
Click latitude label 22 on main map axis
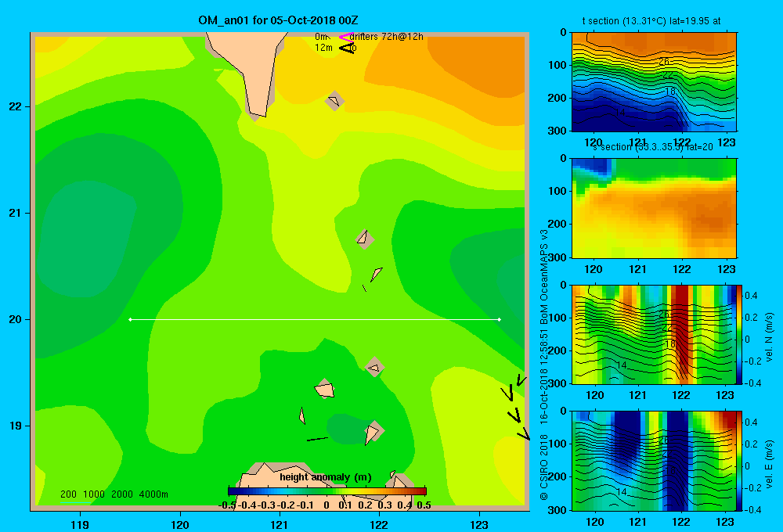click(15, 106)
